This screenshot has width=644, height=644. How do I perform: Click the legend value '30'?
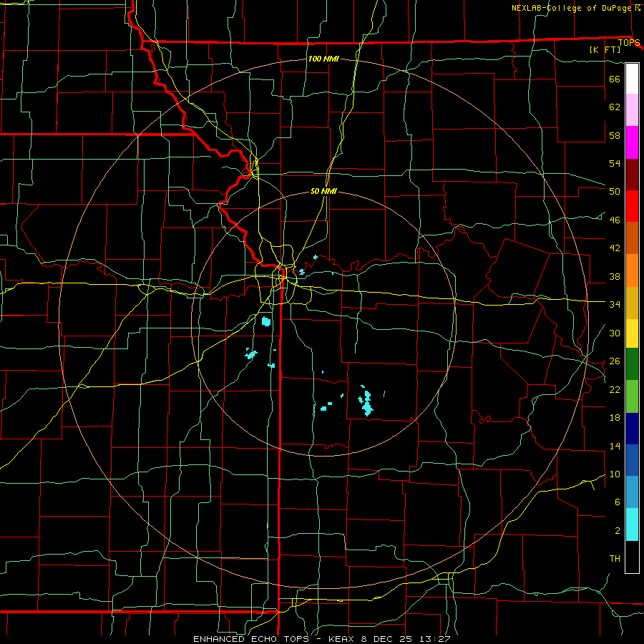(615, 333)
